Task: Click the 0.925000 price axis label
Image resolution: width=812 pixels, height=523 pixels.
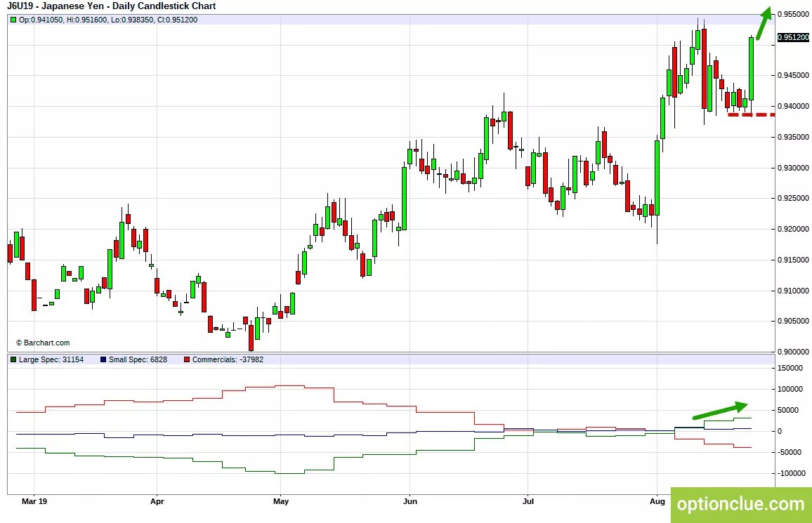Action: coord(793,198)
